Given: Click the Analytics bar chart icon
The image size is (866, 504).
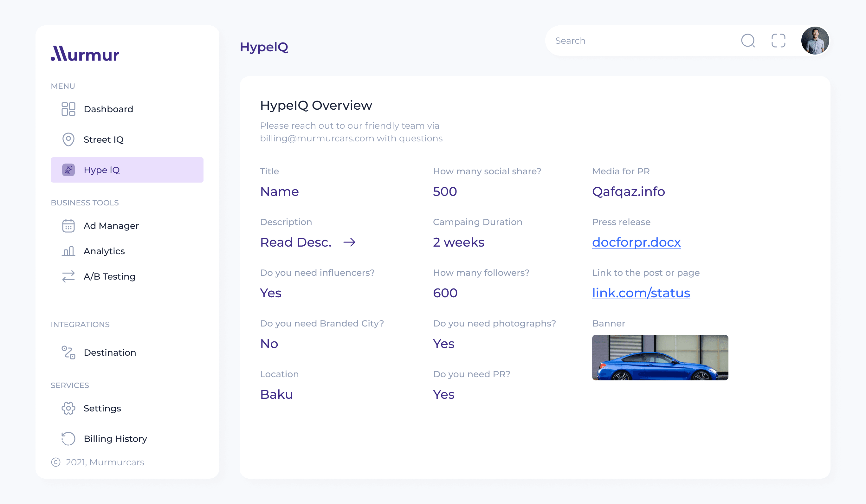Looking at the screenshot, I should pos(68,251).
